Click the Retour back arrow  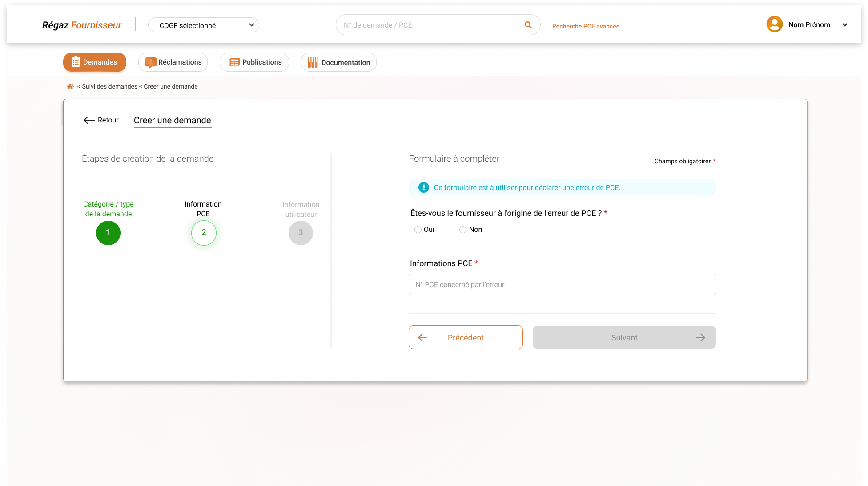point(89,120)
